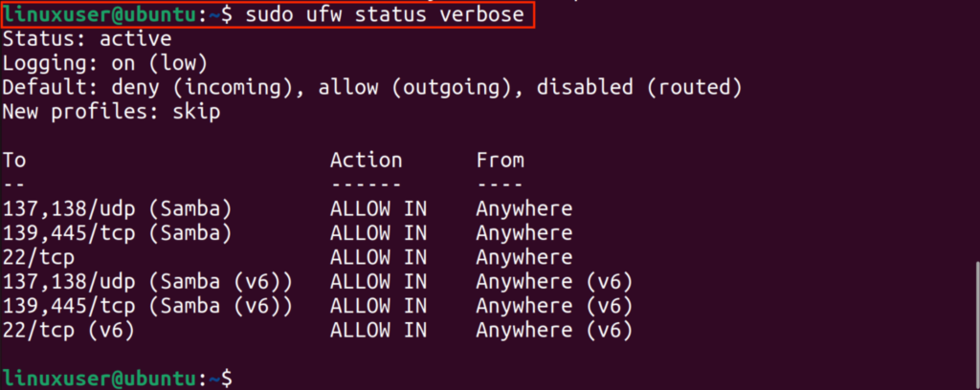980x390 pixels.
Task: Click the 'From' column header
Action: coord(500,161)
